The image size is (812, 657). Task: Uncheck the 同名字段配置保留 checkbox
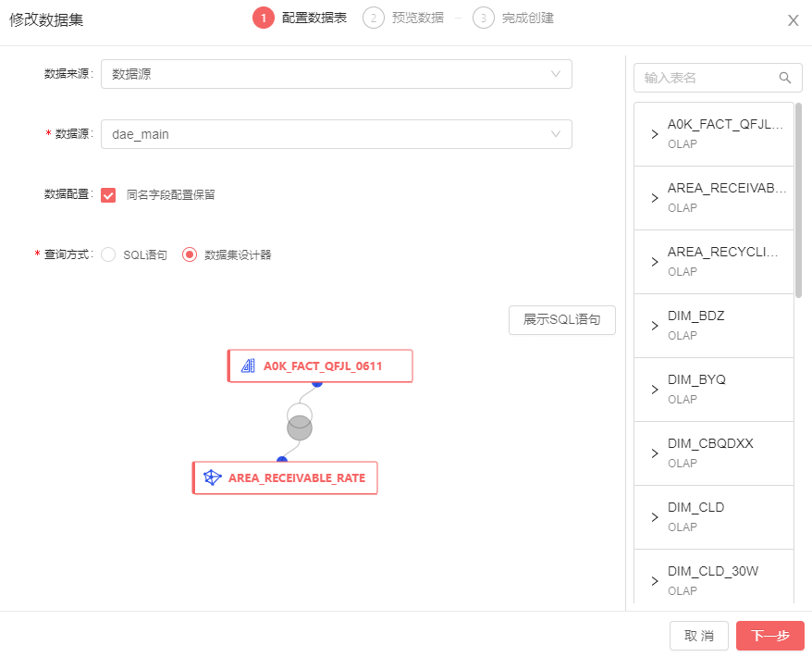(x=108, y=195)
